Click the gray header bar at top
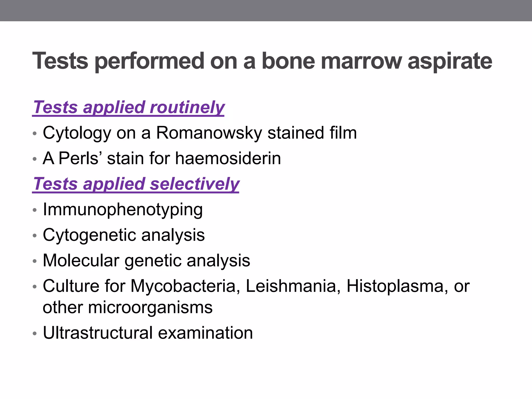Screen dimensions: 532x399 click(x=266, y=10)
